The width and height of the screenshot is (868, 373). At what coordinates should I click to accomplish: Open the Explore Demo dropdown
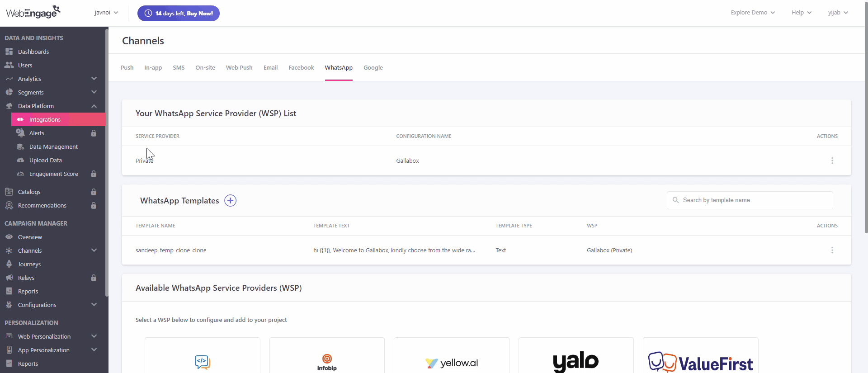[x=752, y=13]
